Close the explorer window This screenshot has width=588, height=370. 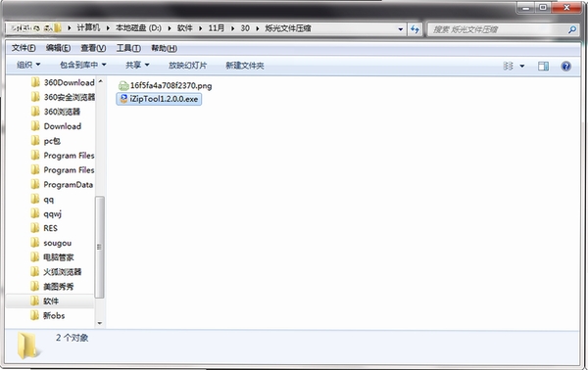pos(566,8)
